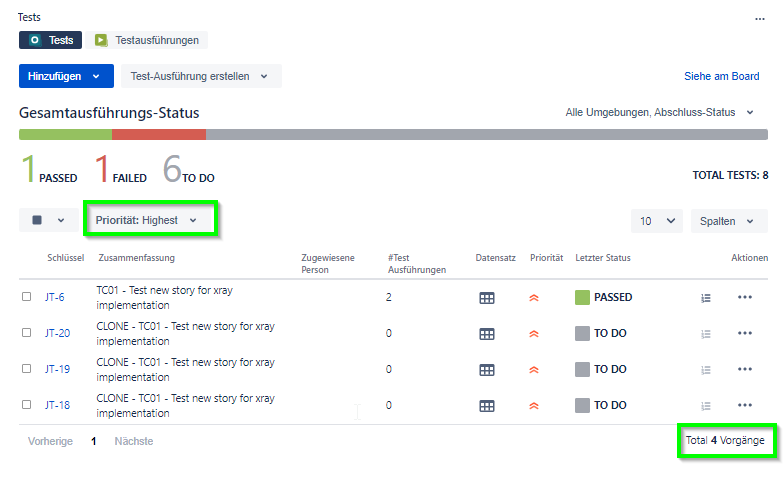Viewport: 784px width, 499px height.
Task: Click the grey to-do segment of status bar
Action: (487, 134)
